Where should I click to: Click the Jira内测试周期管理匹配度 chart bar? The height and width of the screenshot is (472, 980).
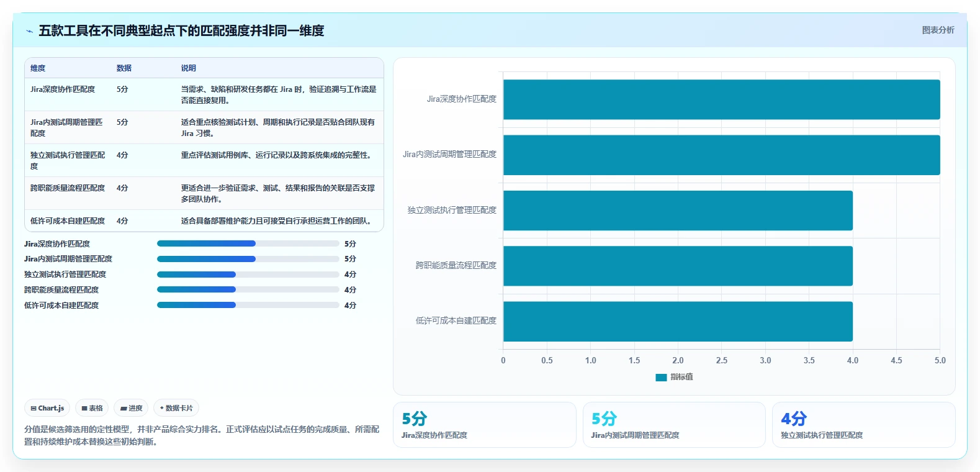coord(721,155)
